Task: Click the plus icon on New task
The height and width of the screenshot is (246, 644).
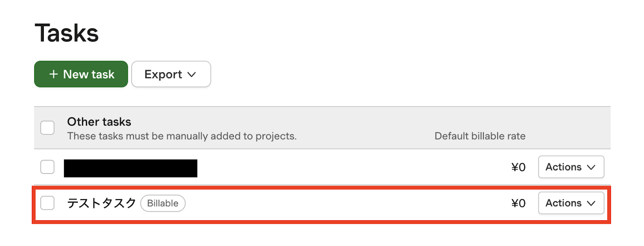Action: 54,74
